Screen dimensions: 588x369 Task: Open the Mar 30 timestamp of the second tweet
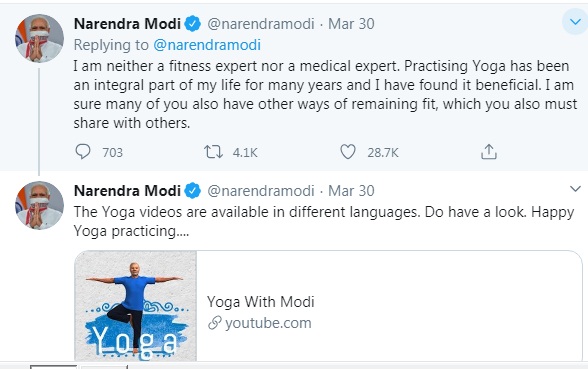pos(351,191)
